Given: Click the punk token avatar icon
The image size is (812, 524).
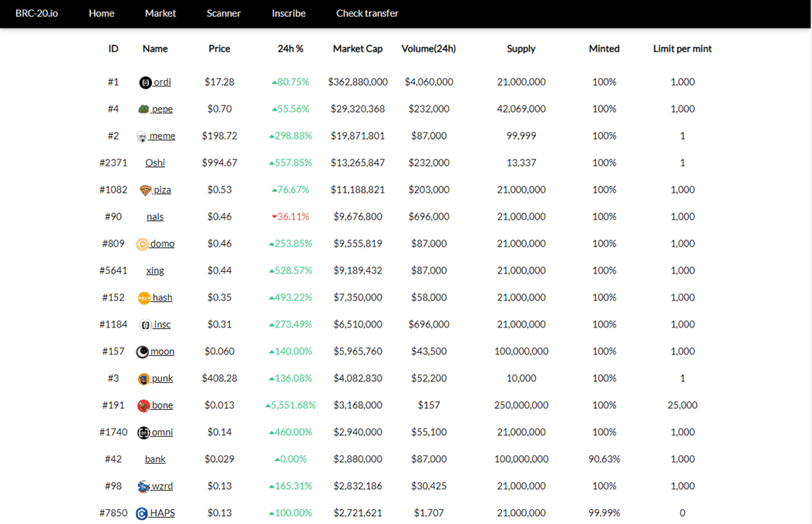Looking at the screenshot, I should [x=144, y=378].
